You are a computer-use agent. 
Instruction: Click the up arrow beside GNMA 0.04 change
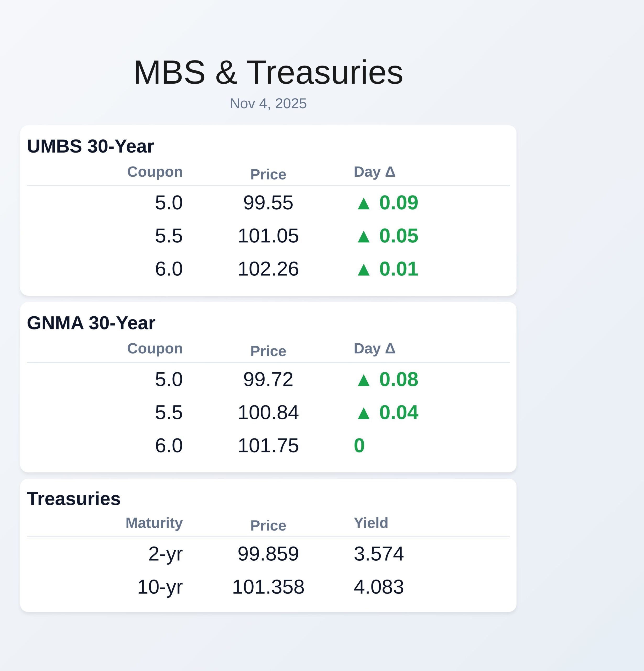click(x=363, y=413)
